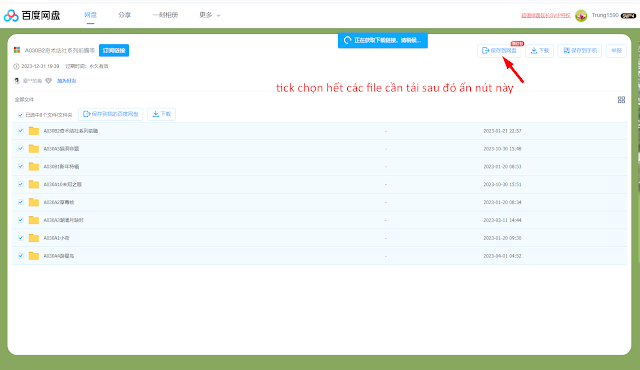640x370 pixels.
Task: Click the blue 订阅链接 subscribe button
Action: click(x=114, y=51)
